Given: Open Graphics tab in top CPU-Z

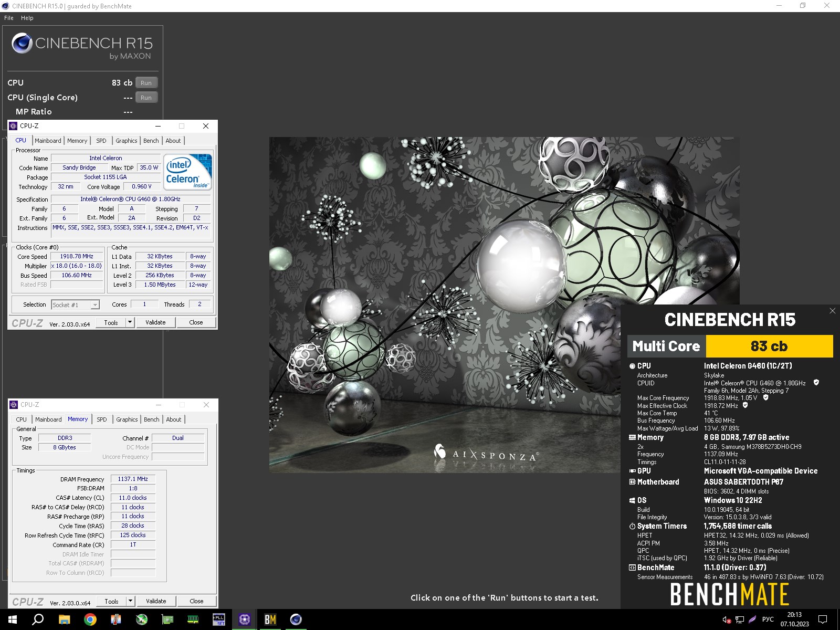Looking at the screenshot, I should click(x=127, y=141).
